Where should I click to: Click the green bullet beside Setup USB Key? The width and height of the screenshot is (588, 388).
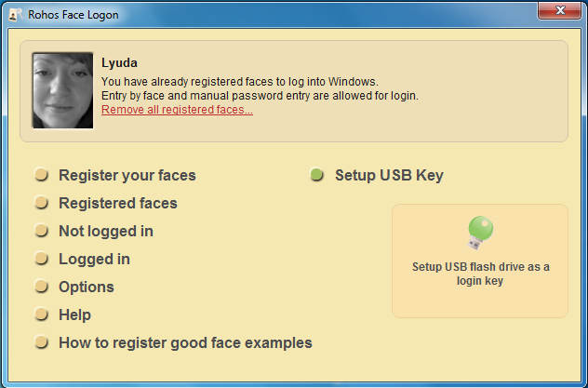click(x=317, y=176)
